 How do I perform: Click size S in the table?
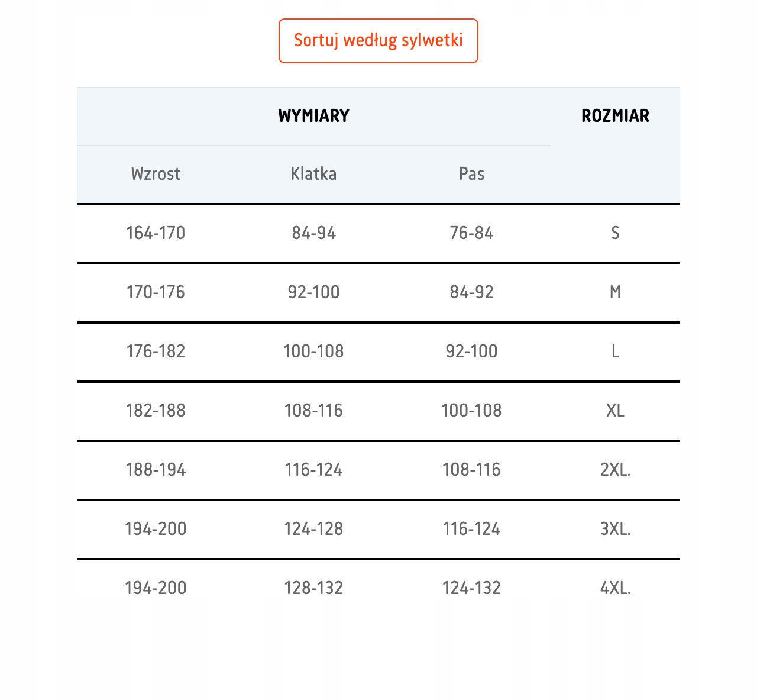tap(615, 233)
